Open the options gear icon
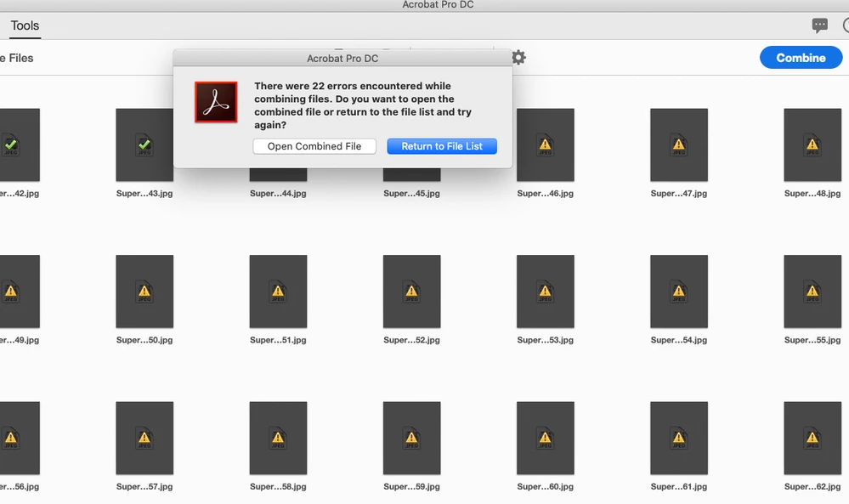The image size is (849, 504). (x=518, y=58)
